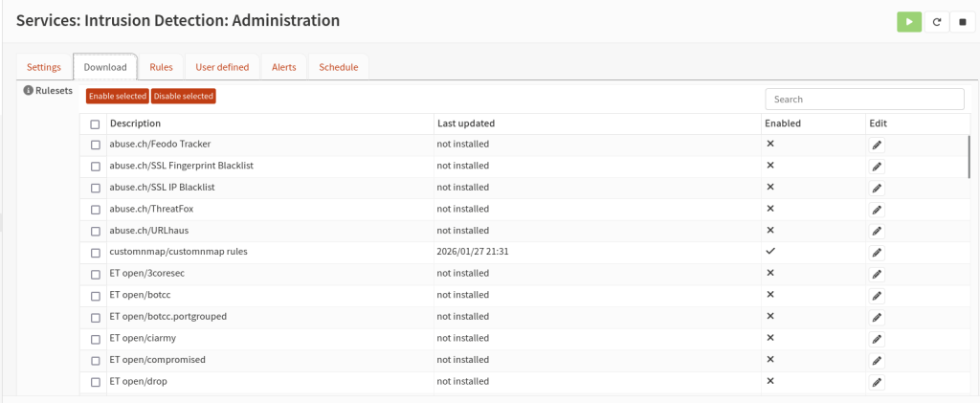Edit the customnmap rules ruleset

pyautogui.click(x=877, y=253)
